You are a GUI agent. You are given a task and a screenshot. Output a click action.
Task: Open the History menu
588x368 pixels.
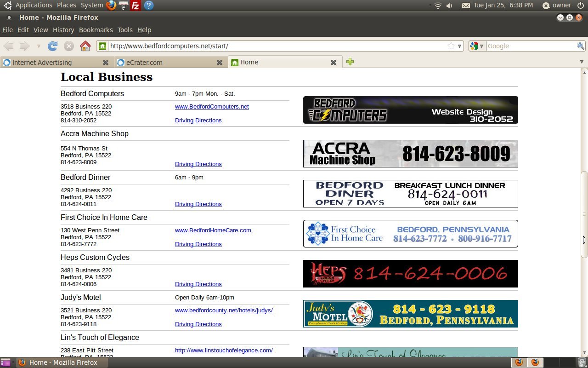tap(63, 30)
